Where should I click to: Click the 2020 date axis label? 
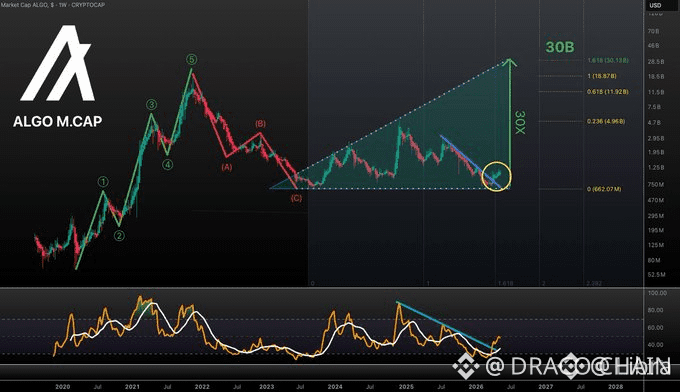[x=62, y=387]
